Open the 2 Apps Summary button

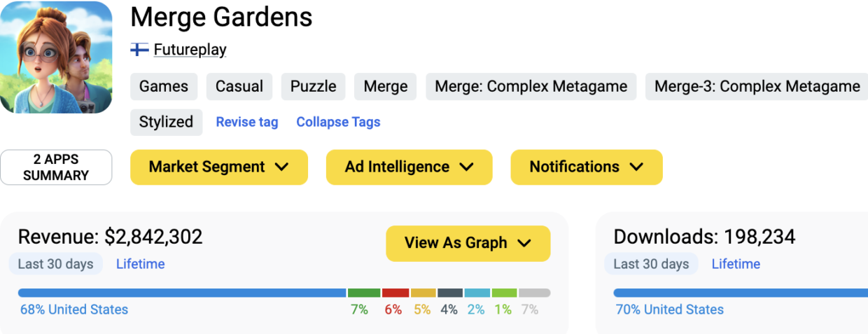[x=56, y=167]
